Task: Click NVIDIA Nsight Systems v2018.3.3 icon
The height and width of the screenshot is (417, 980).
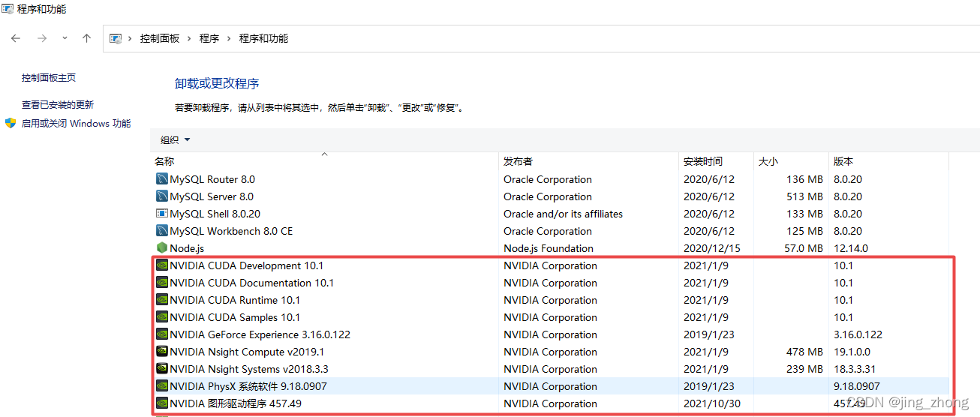Action: coord(162,369)
